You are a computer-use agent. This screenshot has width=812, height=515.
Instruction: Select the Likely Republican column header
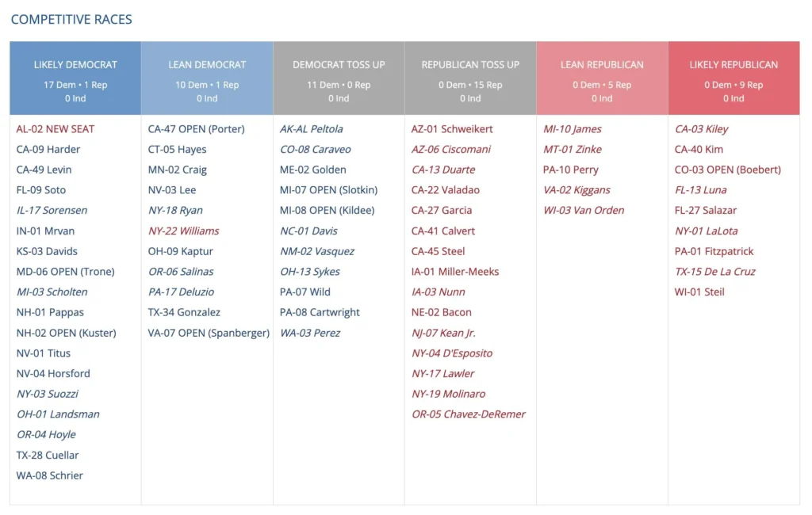[x=733, y=65]
